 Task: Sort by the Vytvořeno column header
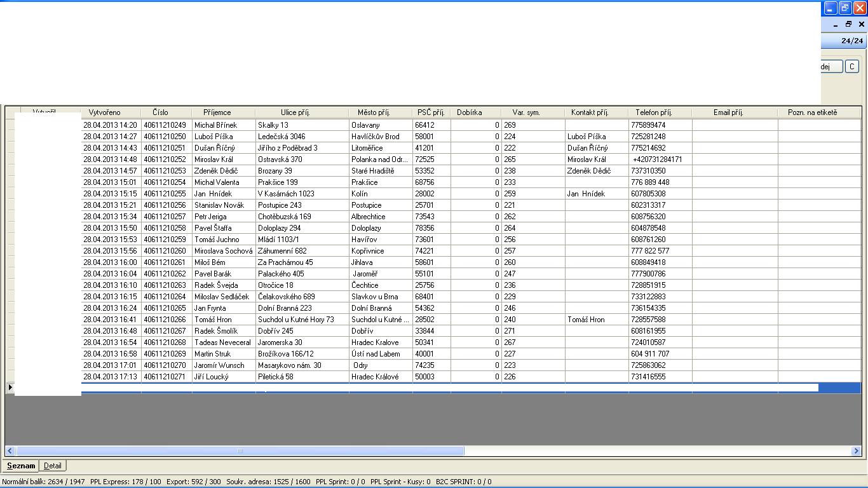(x=104, y=112)
